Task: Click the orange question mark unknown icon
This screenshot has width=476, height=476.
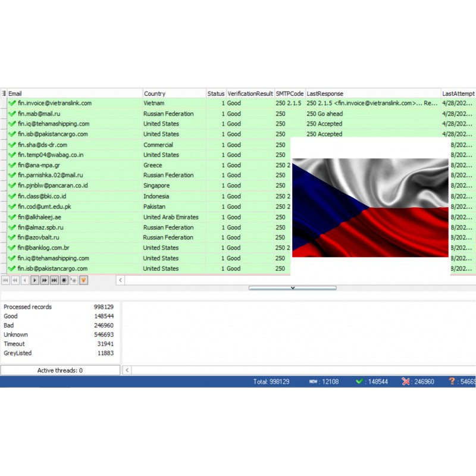Action: pos(452,381)
